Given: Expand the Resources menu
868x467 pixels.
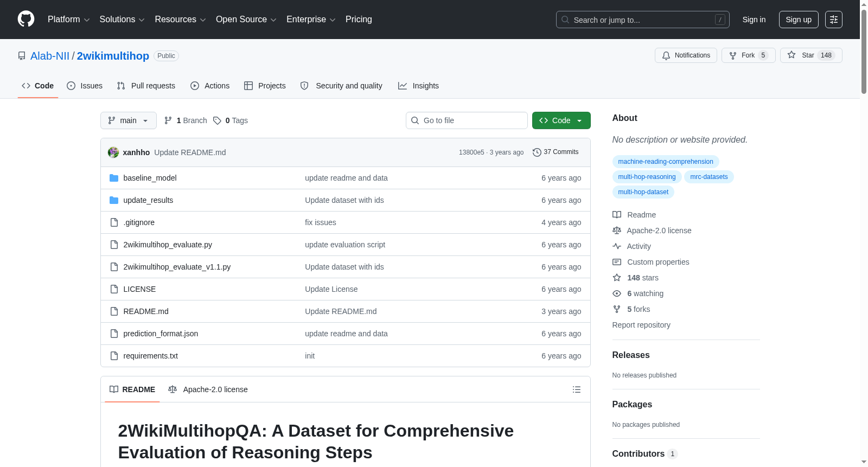Looking at the screenshot, I should [x=180, y=20].
